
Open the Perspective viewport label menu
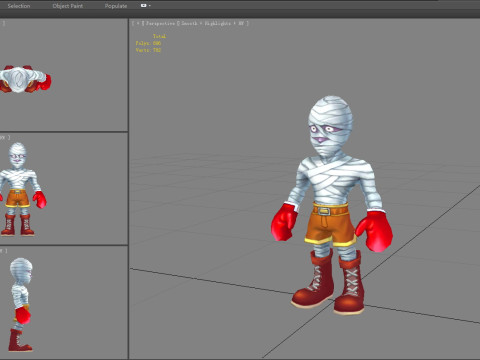tap(160, 23)
